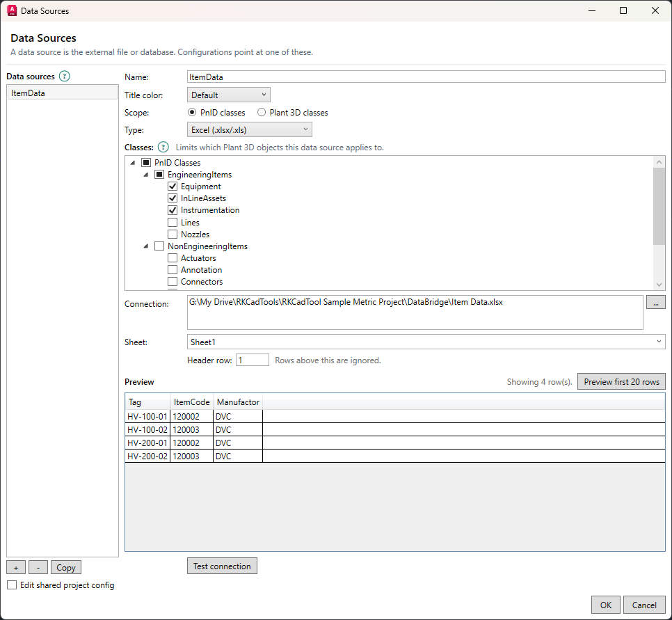Check the Nozzles class

point(173,234)
